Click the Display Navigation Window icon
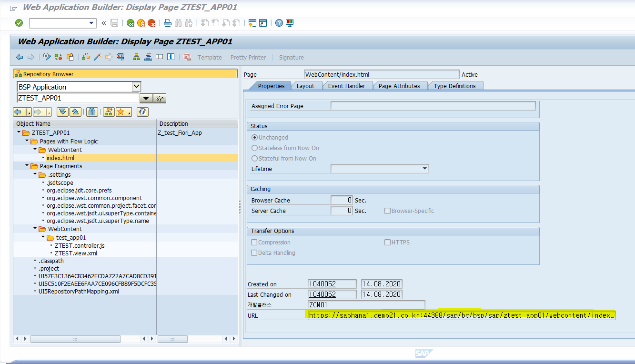This screenshot has width=635, height=364. (x=148, y=57)
